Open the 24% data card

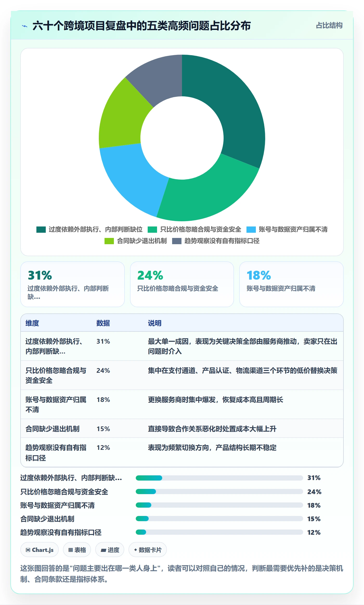click(x=182, y=284)
